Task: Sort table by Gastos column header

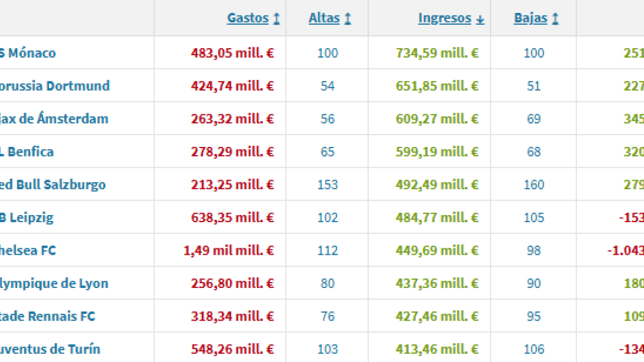Action: [x=248, y=18]
